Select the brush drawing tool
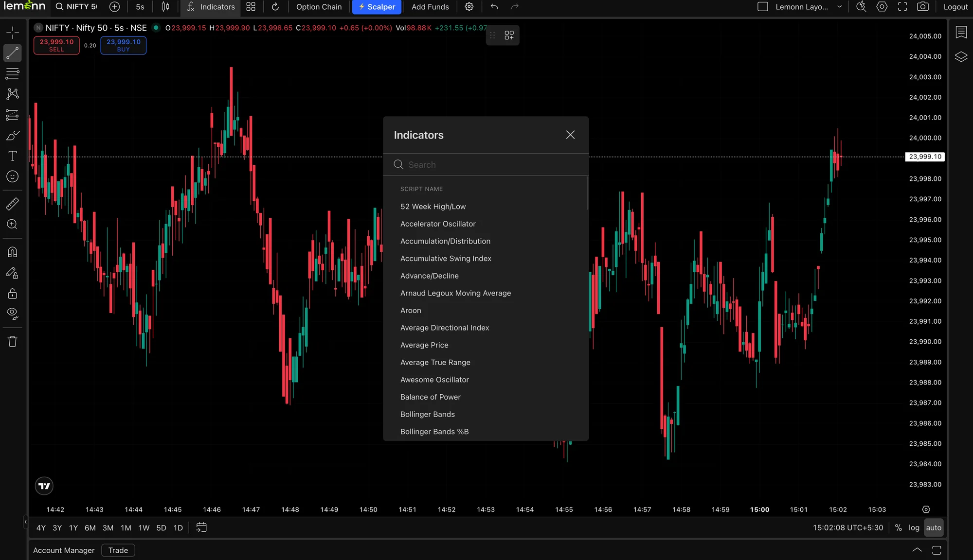The width and height of the screenshot is (973, 560). click(x=13, y=136)
